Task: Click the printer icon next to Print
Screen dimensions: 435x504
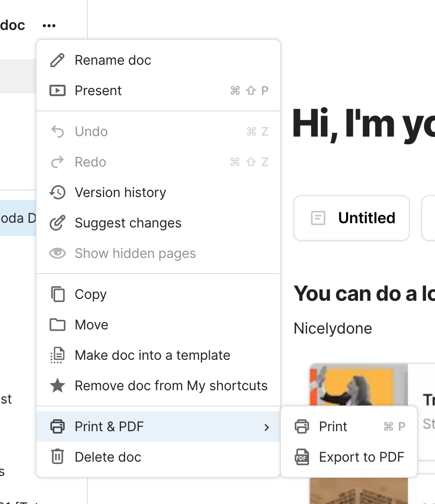Action: [302, 426]
